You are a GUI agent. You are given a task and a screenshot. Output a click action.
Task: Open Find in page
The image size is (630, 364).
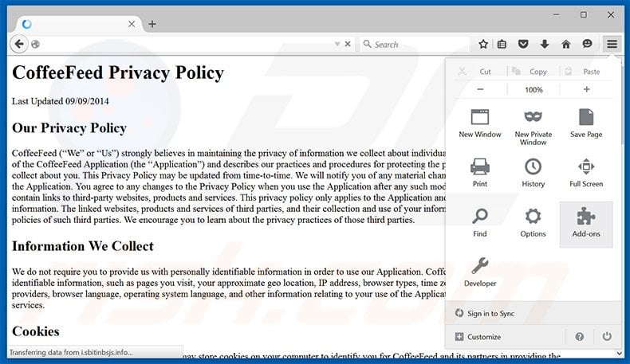(x=480, y=223)
